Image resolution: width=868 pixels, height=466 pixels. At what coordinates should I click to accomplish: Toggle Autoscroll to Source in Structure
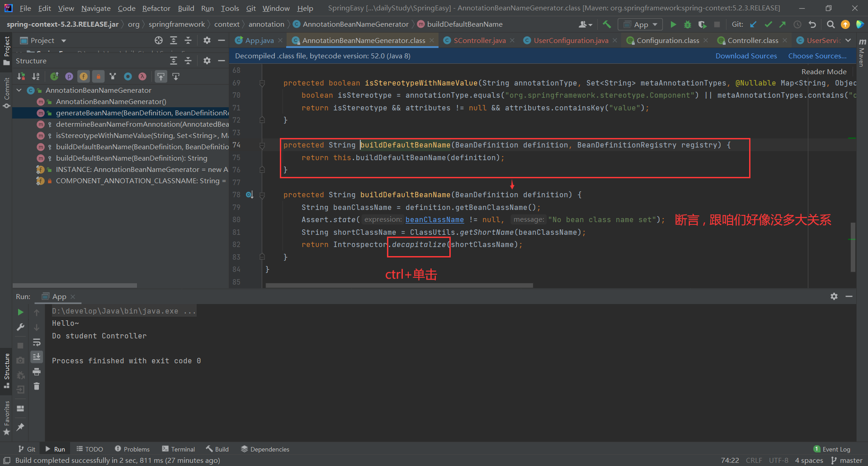click(x=161, y=76)
